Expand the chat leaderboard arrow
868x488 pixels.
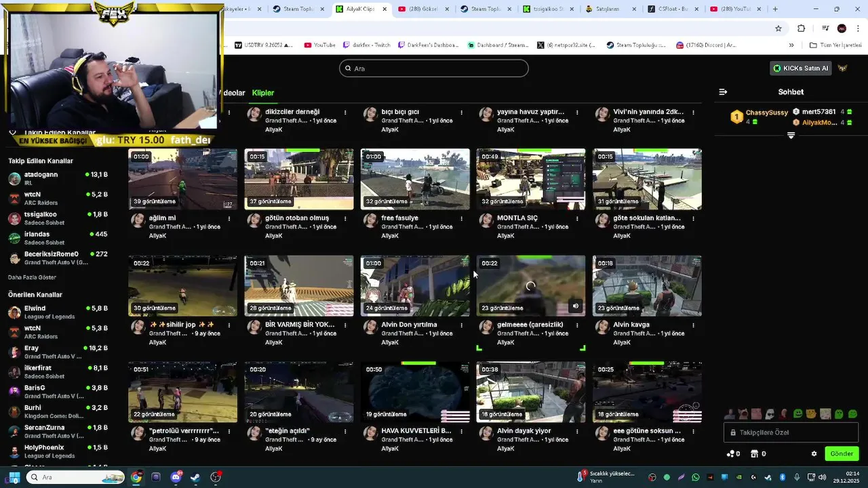coord(791,136)
